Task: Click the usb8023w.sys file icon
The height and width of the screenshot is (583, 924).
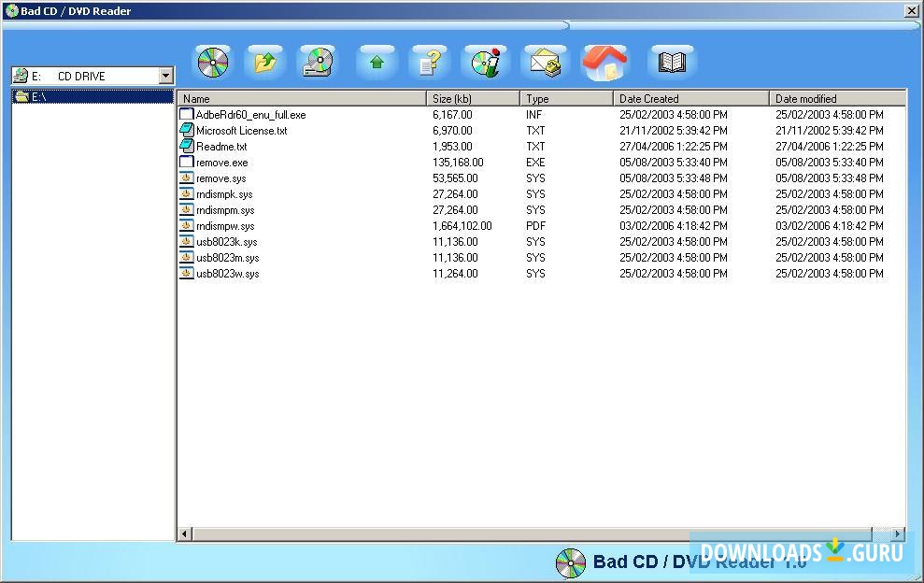Action: pos(186,274)
